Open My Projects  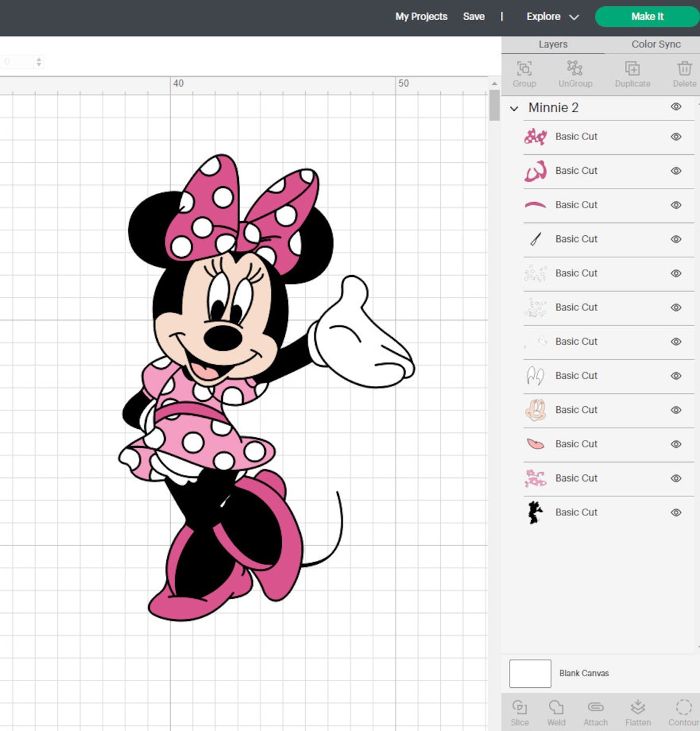[422, 17]
